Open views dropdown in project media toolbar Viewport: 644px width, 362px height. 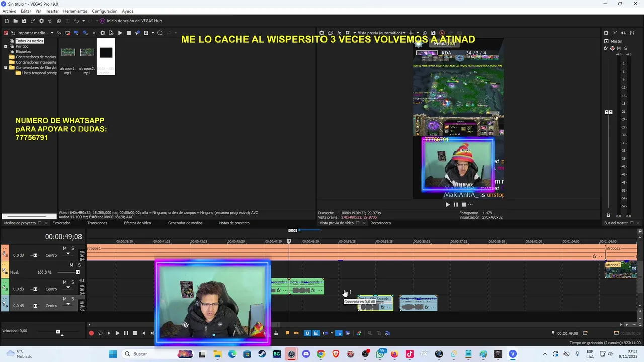coord(152,33)
